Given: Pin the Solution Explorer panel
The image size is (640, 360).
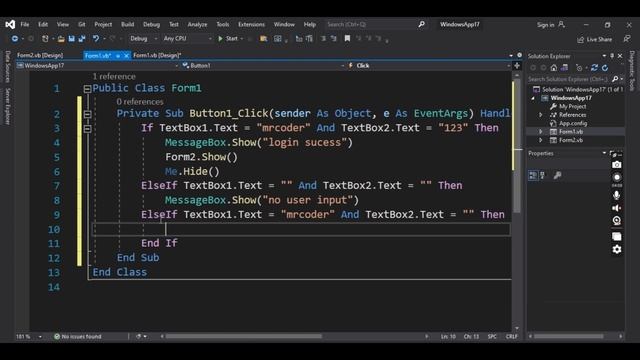Looking at the screenshot, I should [x=612, y=56].
